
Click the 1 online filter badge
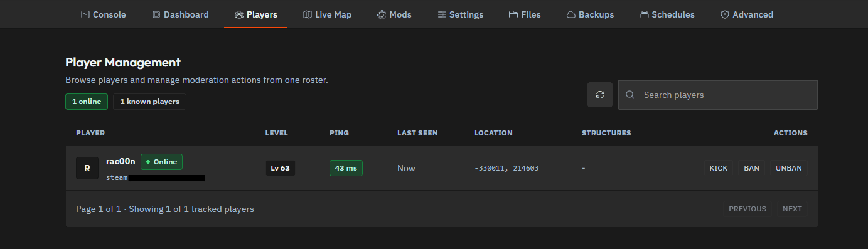coord(87,102)
